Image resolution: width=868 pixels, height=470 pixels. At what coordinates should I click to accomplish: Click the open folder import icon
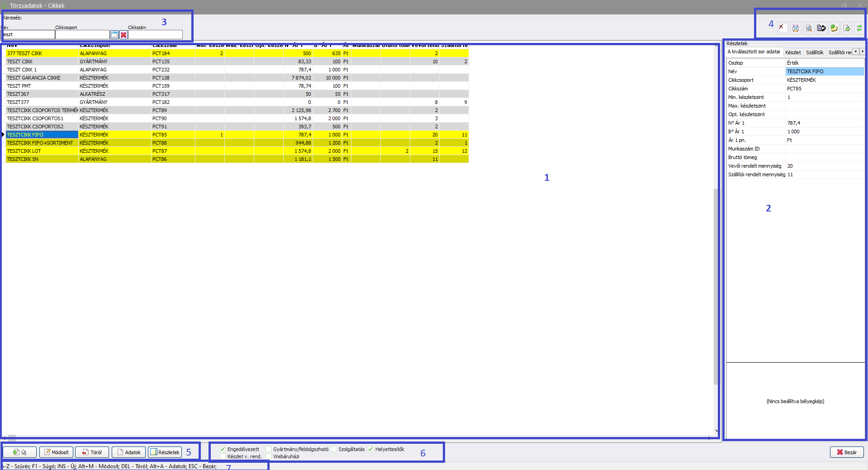[834, 28]
